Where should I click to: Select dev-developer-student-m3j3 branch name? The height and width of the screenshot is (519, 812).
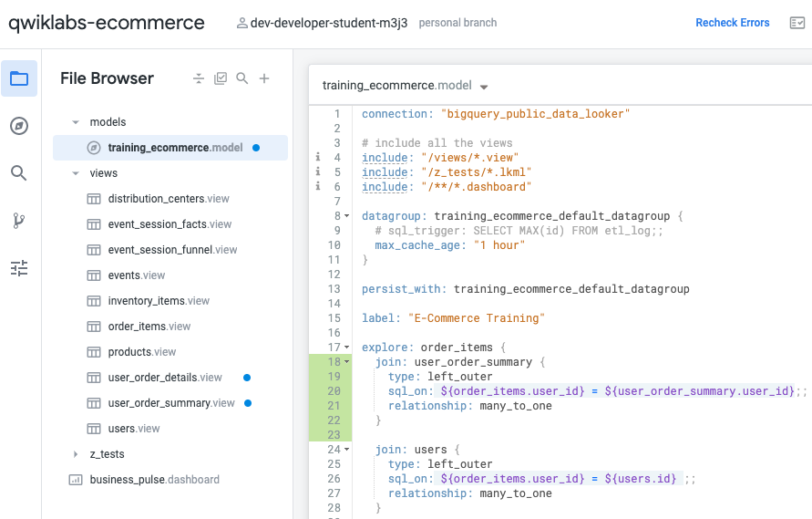pos(329,24)
